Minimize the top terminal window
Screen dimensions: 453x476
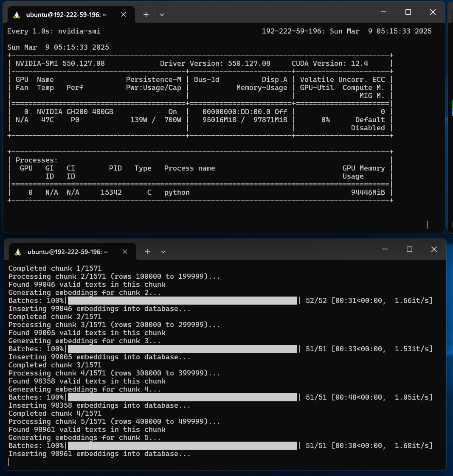click(384, 12)
